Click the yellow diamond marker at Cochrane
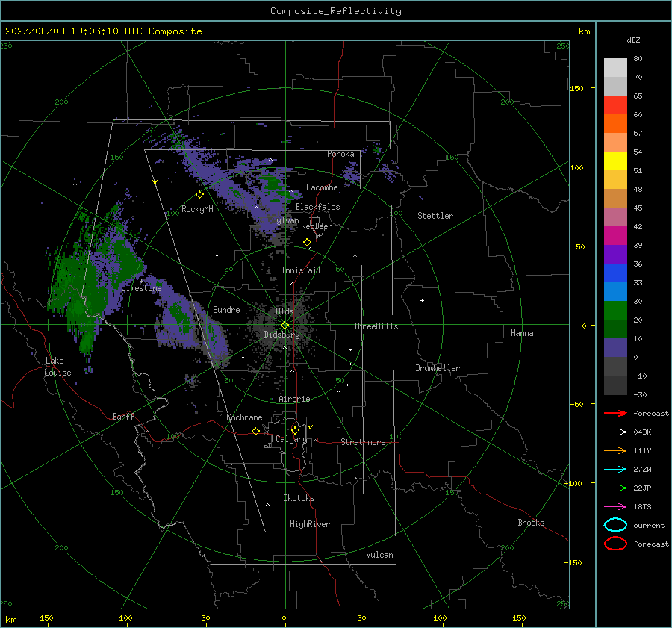 pyautogui.click(x=256, y=431)
